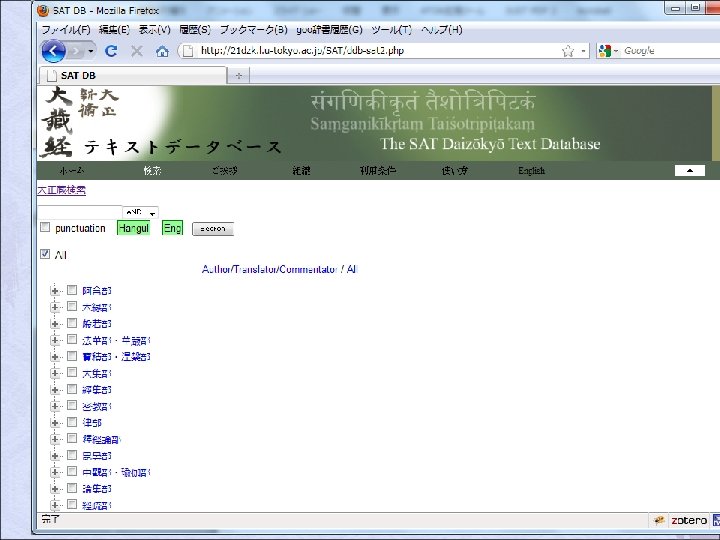Open the English link in the navigation bar
Viewport: 720px width, 540px height.
coord(531,170)
